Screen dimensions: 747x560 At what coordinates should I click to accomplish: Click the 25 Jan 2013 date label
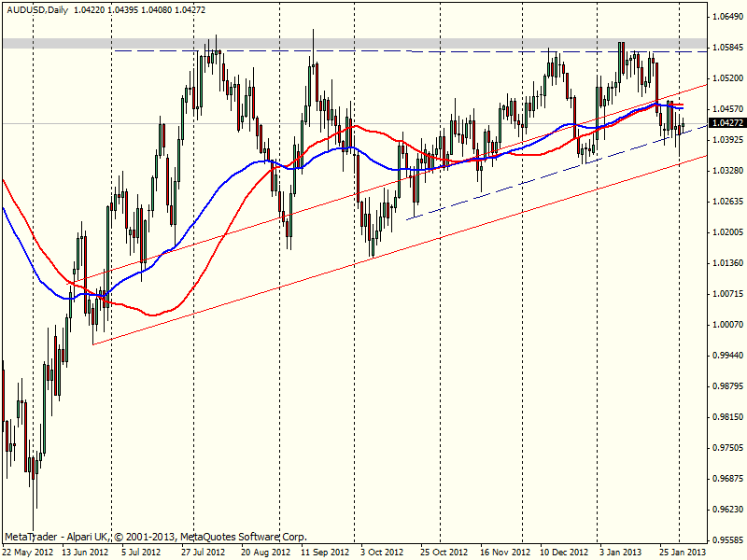[x=682, y=553]
